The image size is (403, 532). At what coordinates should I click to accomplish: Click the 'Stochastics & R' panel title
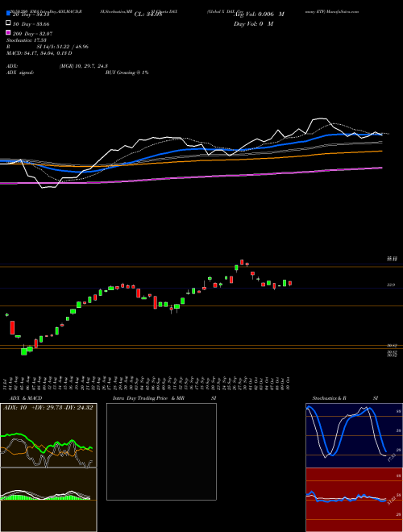tap(330, 398)
